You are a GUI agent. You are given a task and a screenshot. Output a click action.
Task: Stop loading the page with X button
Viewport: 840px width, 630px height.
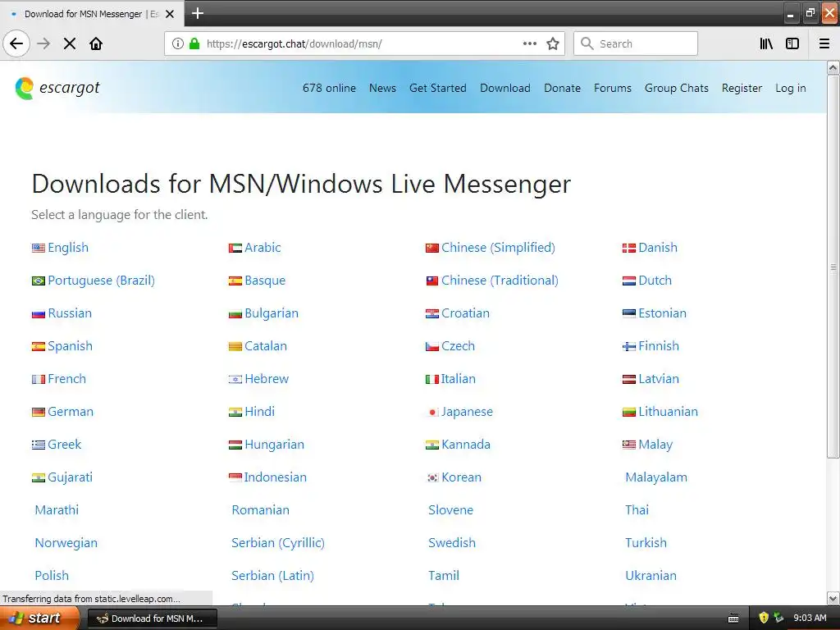point(70,43)
